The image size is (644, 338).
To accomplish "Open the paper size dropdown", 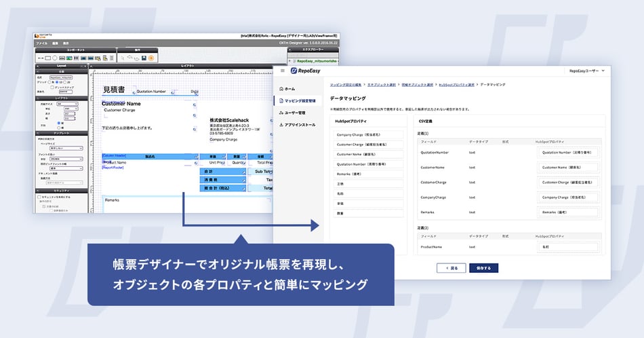I will tap(67, 104).
